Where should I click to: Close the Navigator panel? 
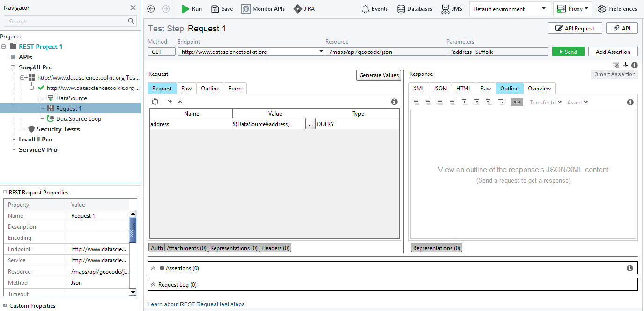coord(133,7)
